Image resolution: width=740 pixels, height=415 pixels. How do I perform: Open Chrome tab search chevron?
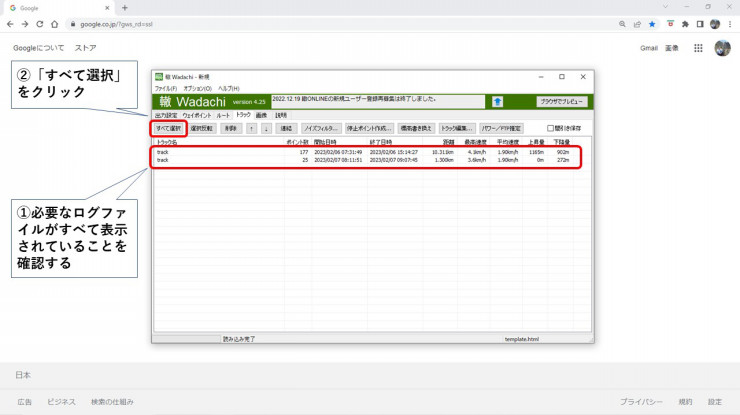tap(665, 7)
